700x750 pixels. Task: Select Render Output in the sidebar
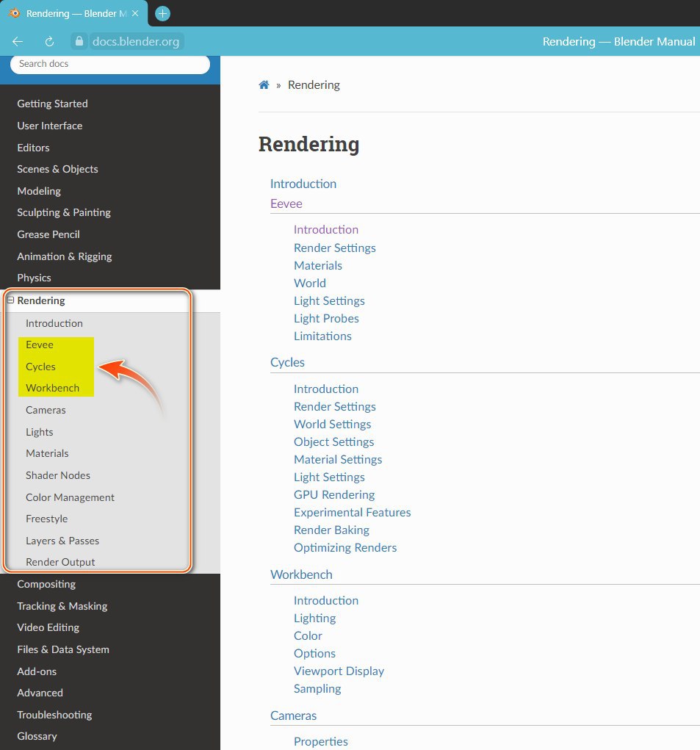tap(60, 563)
